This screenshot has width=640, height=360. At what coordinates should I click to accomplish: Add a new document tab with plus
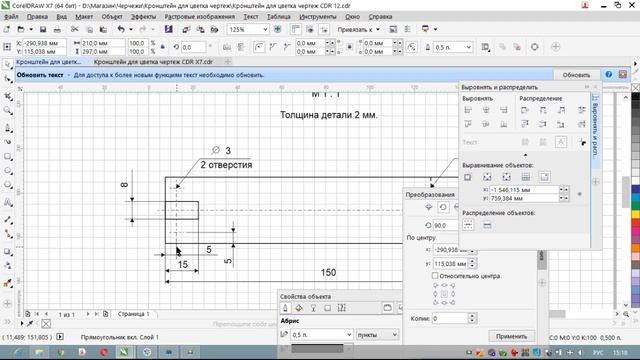click(228, 62)
